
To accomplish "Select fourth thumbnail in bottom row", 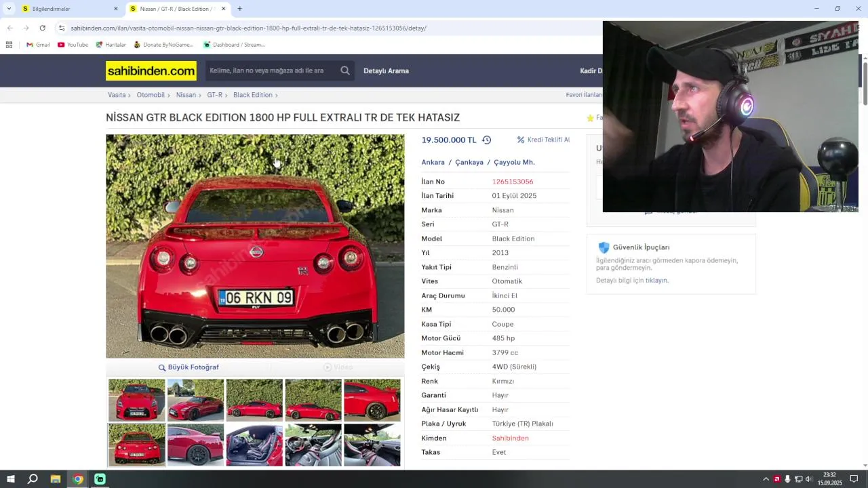I will [313, 445].
